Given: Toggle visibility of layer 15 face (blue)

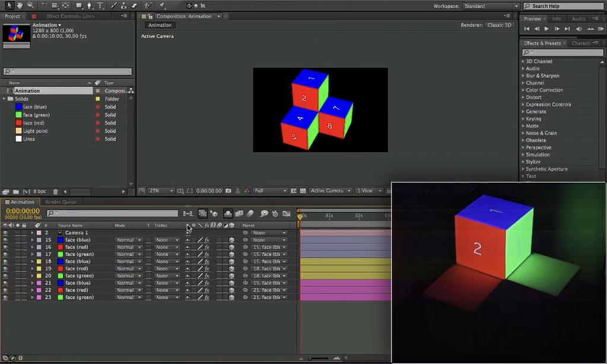Looking at the screenshot, I should click(x=5, y=240).
